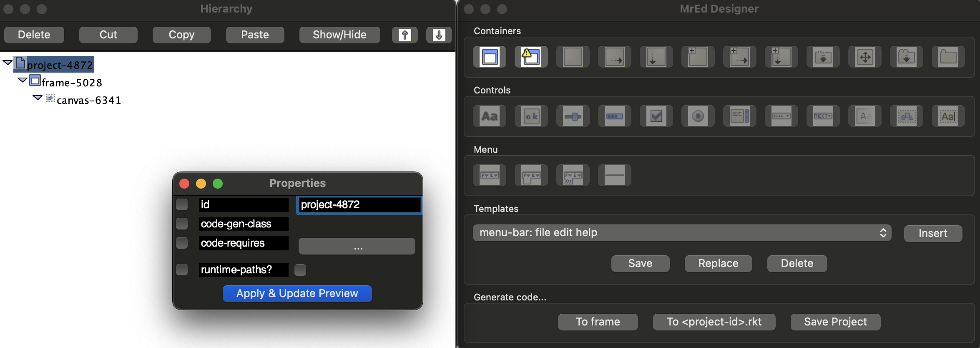Click the Copy button
This screenshot has height=348, width=980.
[x=182, y=35]
